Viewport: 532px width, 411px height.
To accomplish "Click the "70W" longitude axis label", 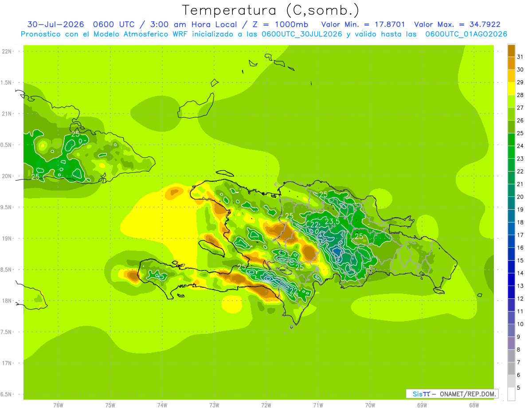I will pos(370,405).
